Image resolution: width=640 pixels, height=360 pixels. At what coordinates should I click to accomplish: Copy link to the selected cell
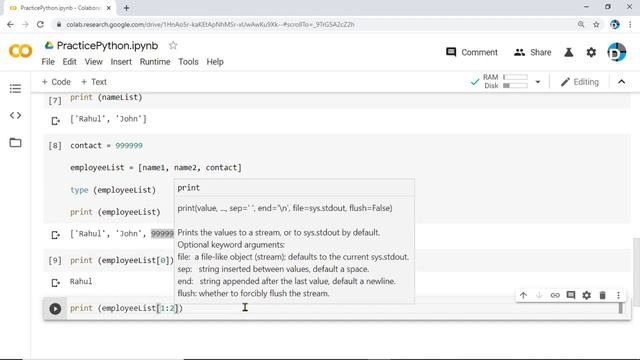[555, 295]
